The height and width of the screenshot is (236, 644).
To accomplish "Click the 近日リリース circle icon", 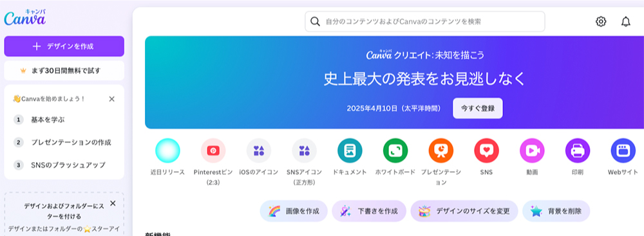I will [167, 150].
